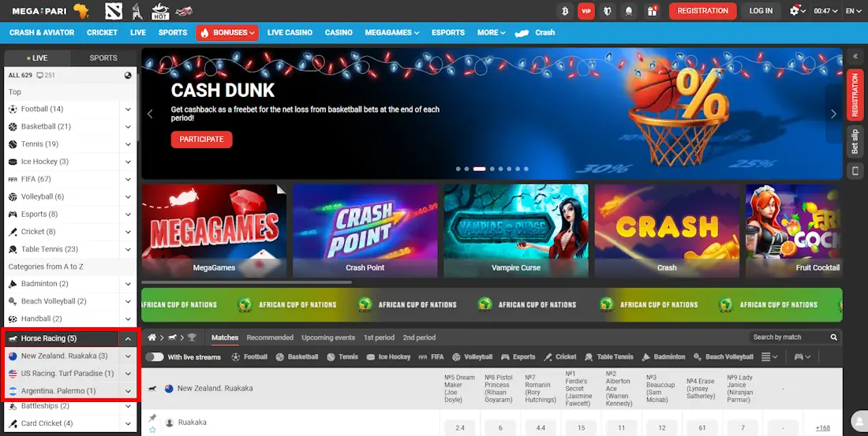Click the trophy icon in the breadcrumb
This screenshot has height=436, width=868.
[x=192, y=337]
